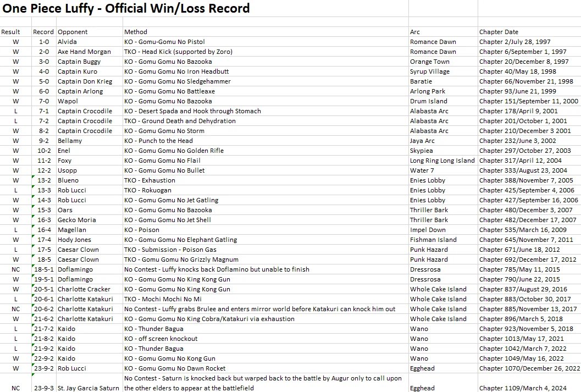Click the record cell '21-9-2'

tap(44, 349)
